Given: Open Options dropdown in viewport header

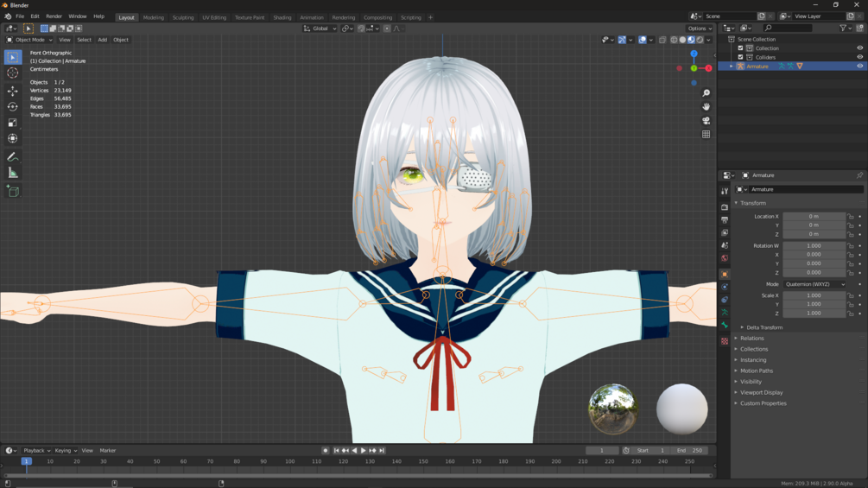Looking at the screenshot, I should point(700,29).
